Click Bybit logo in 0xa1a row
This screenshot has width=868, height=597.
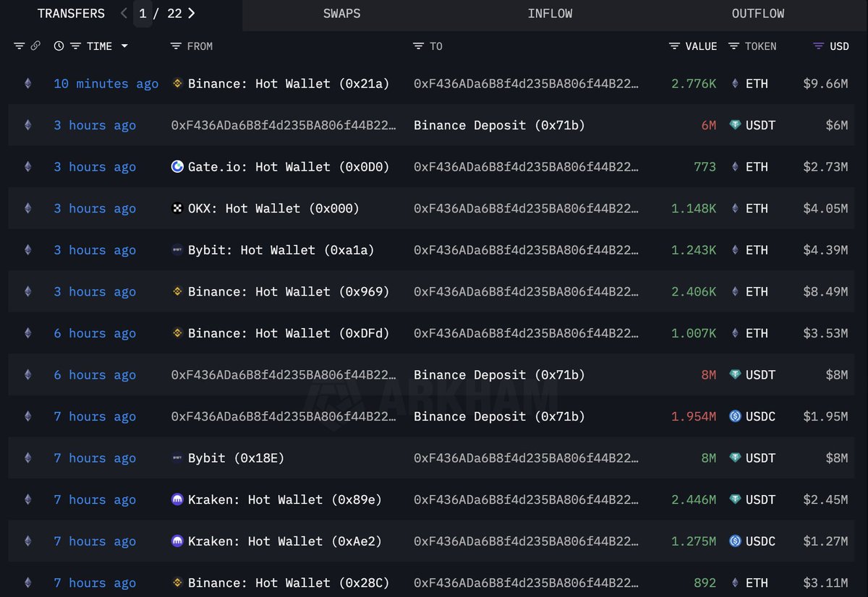click(x=177, y=250)
